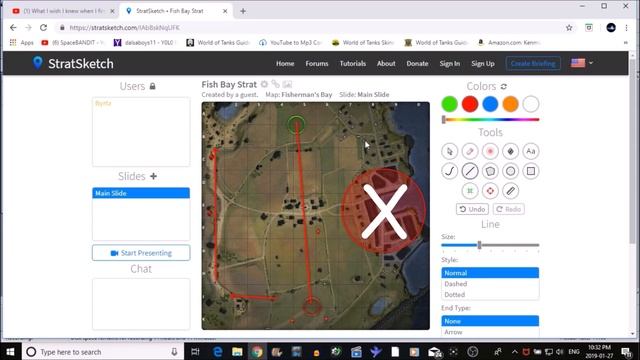Export the map as image icon
Screen dimensions: 640x360
287,84
